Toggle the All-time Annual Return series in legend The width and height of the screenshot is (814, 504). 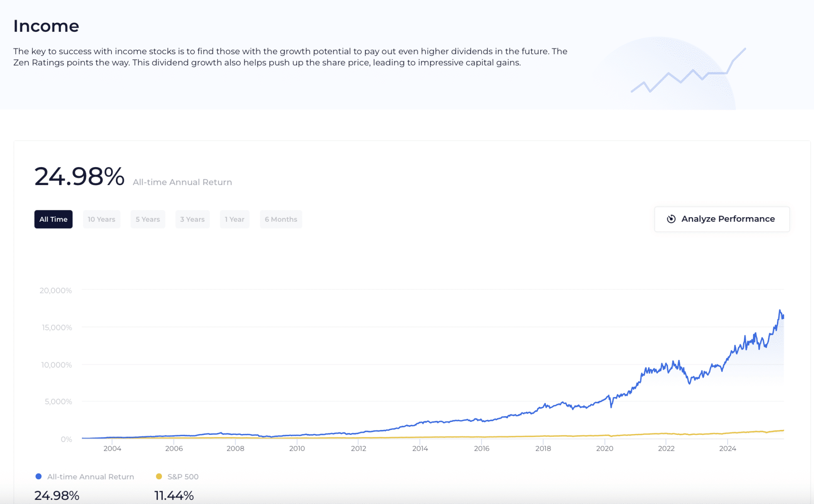(90, 476)
